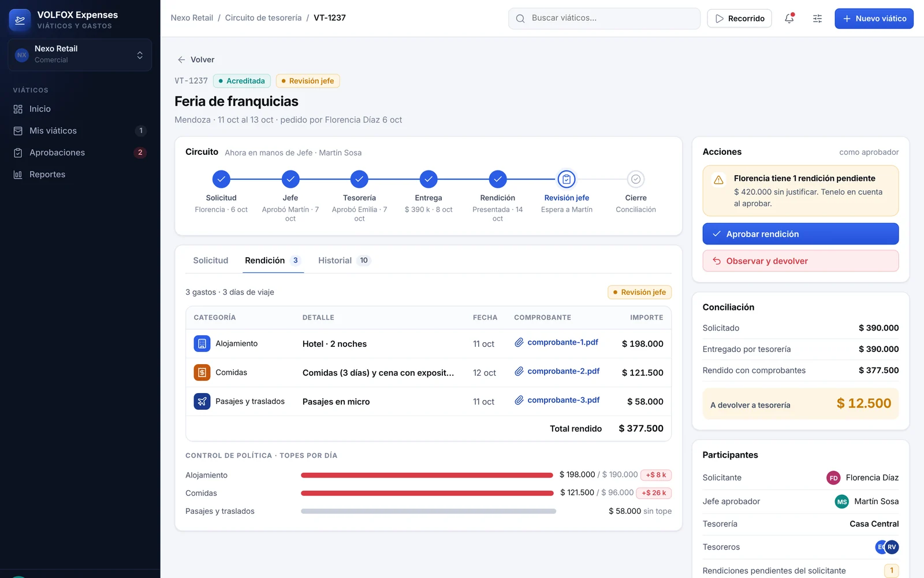924x578 pixels.
Task: Expand the Nexo Retail company switcher
Action: (80, 55)
